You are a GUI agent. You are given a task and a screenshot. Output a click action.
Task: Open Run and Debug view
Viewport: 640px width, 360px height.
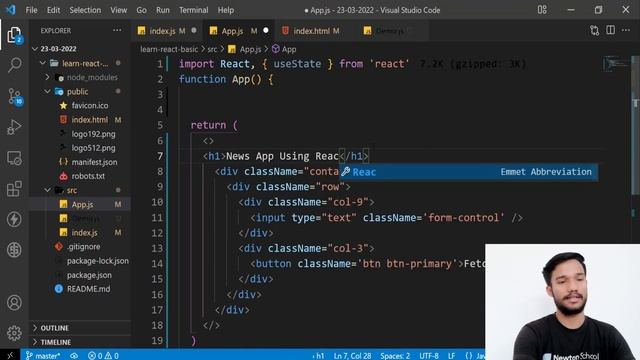pyautogui.click(x=14, y=127)
